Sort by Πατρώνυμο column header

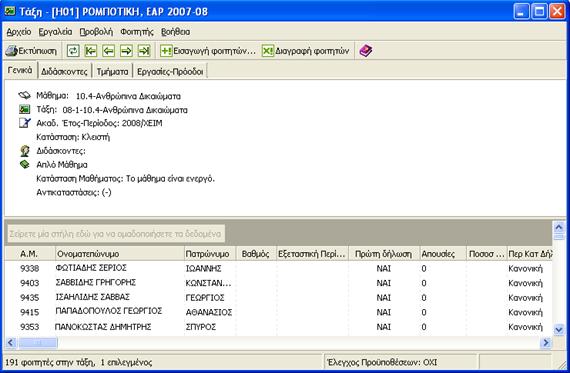[210, 254]
